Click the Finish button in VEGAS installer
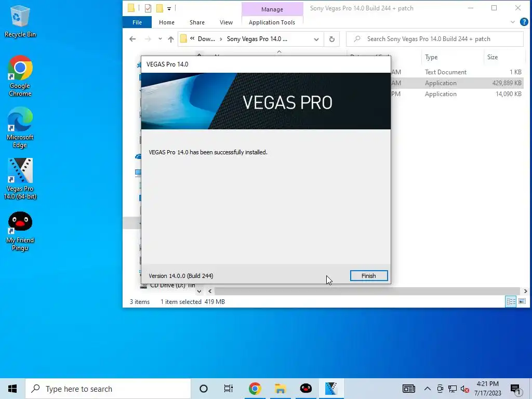 coord(369,276)
